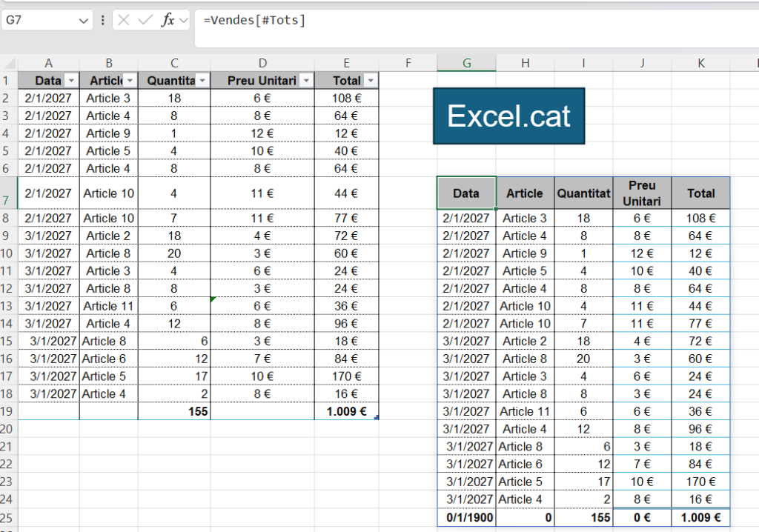Select Article 11 in column B
The width and height of the screenshot is (759, 532).
pos(108,307)
